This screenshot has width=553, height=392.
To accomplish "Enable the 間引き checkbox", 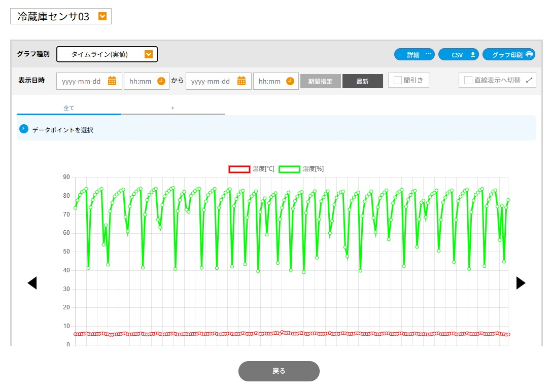I will tap(398, 80).
